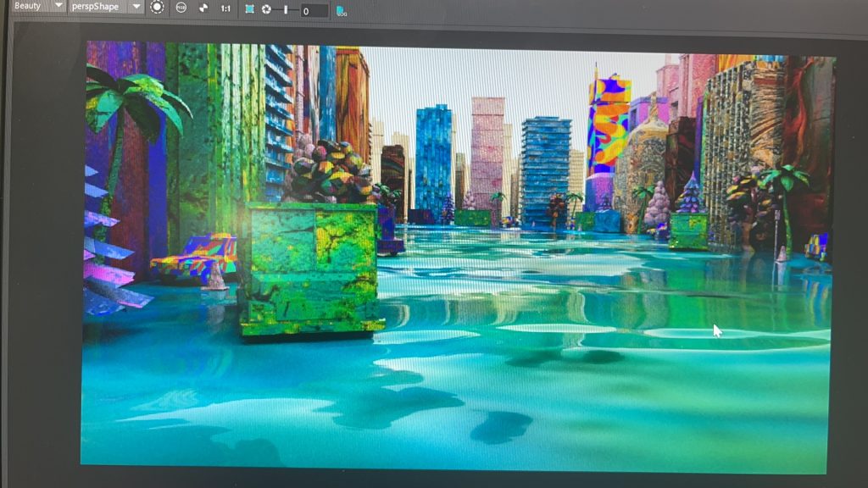The height and width of the screenshot is (488, 868).
Task: Click the exposure value field showing 0
Action: (314, 10)
